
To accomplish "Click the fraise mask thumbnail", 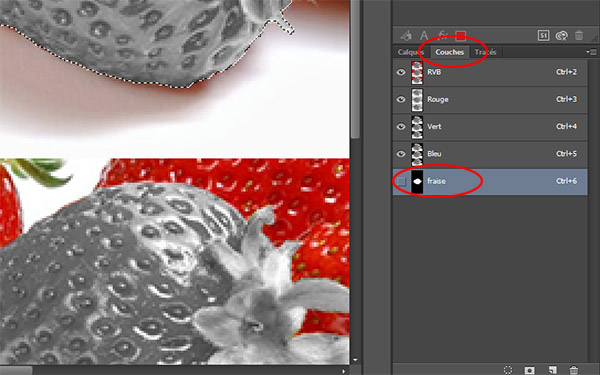I will point(417,181).
